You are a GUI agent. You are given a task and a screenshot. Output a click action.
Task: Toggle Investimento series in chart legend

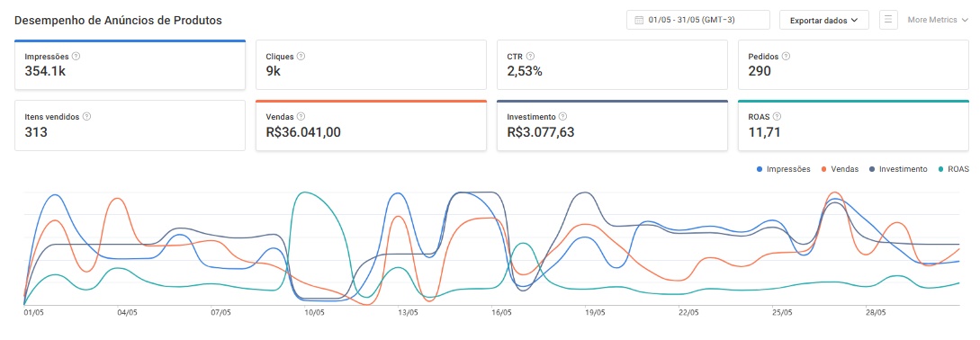click(898, 169)
